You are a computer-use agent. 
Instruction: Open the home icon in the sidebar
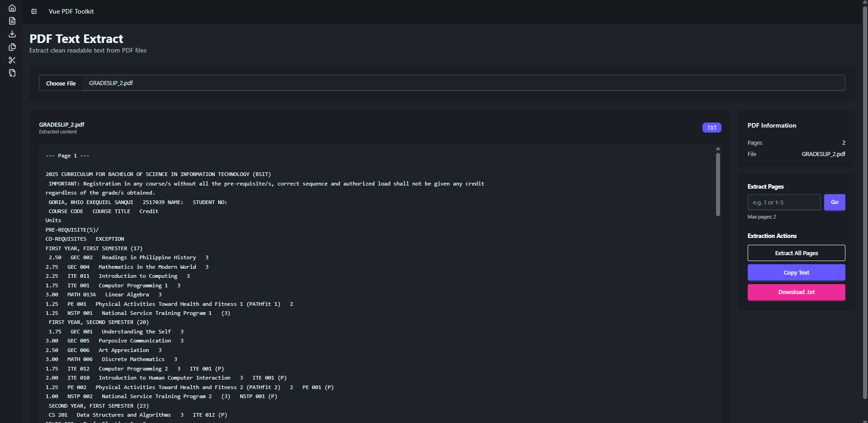(x=12, y=8)
